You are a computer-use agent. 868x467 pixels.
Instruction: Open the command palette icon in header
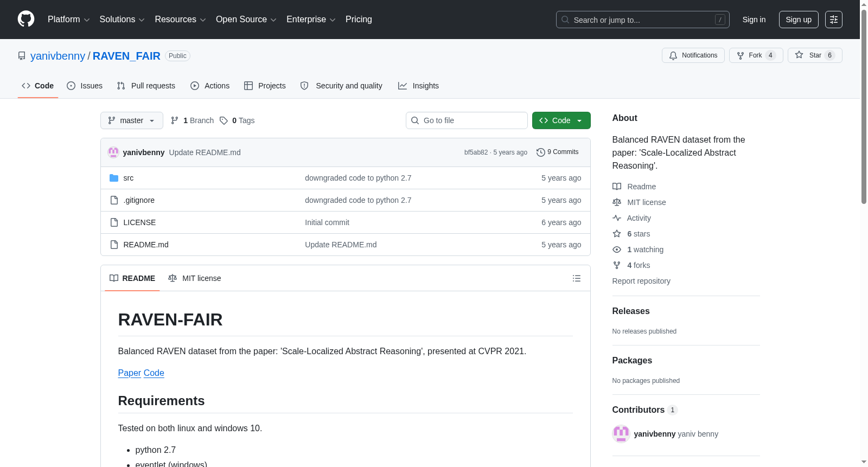(x=833, y=20)
